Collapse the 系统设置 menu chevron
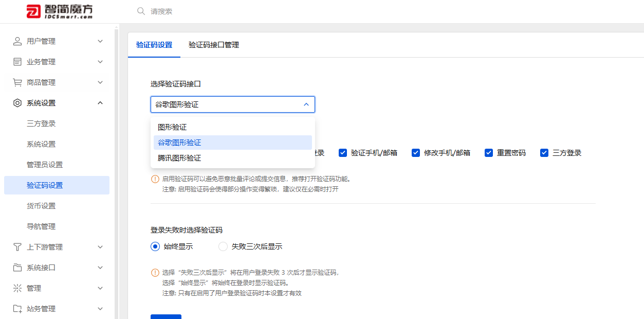The height and width of the screenshot is (319, 644). tap(100, 103)
